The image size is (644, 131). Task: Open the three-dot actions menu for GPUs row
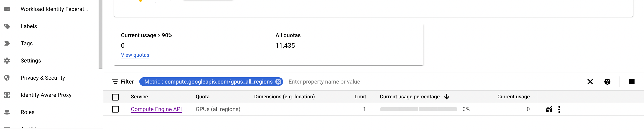pos(559,109)
